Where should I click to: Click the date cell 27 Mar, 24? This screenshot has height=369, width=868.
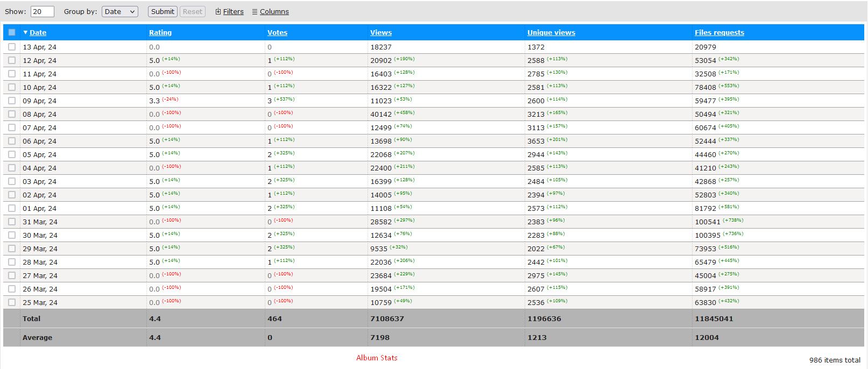click(x=40, y=276)
